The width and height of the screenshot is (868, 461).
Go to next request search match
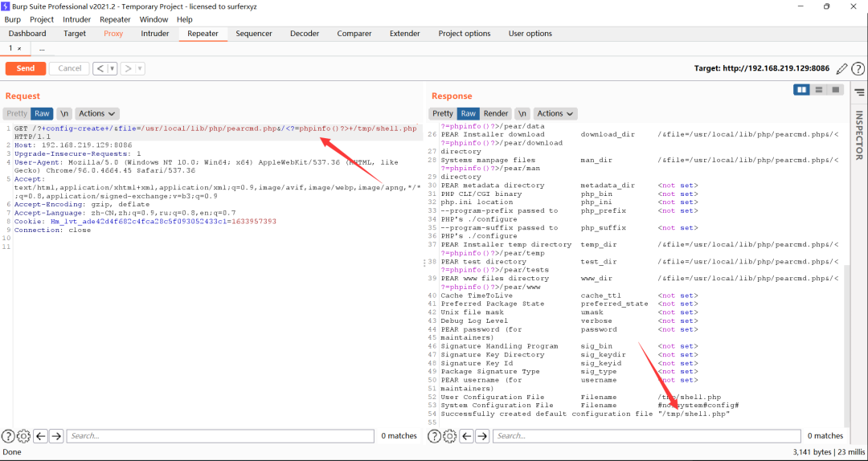pos(56,436)
